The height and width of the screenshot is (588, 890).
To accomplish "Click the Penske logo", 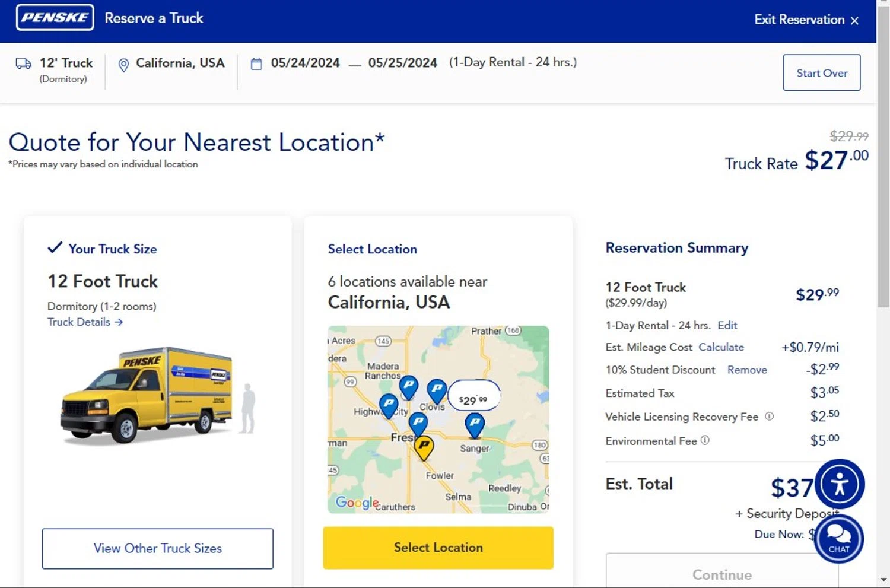I will click(55, 18).
